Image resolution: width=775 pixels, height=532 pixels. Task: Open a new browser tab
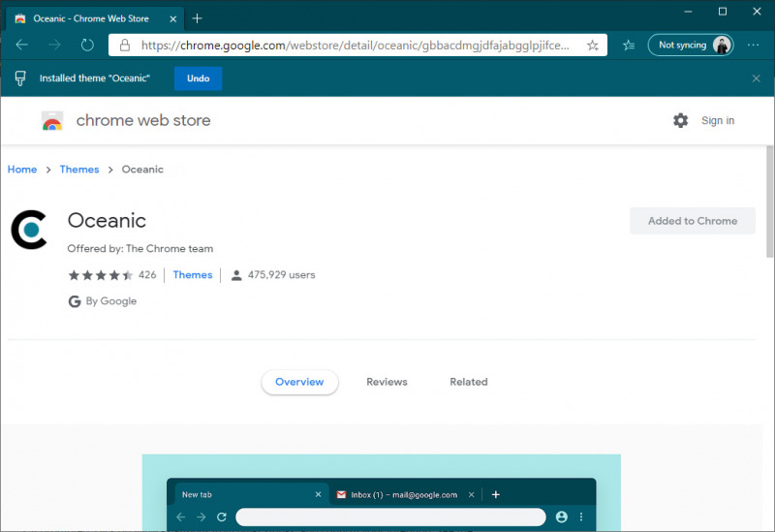point(197,18)
